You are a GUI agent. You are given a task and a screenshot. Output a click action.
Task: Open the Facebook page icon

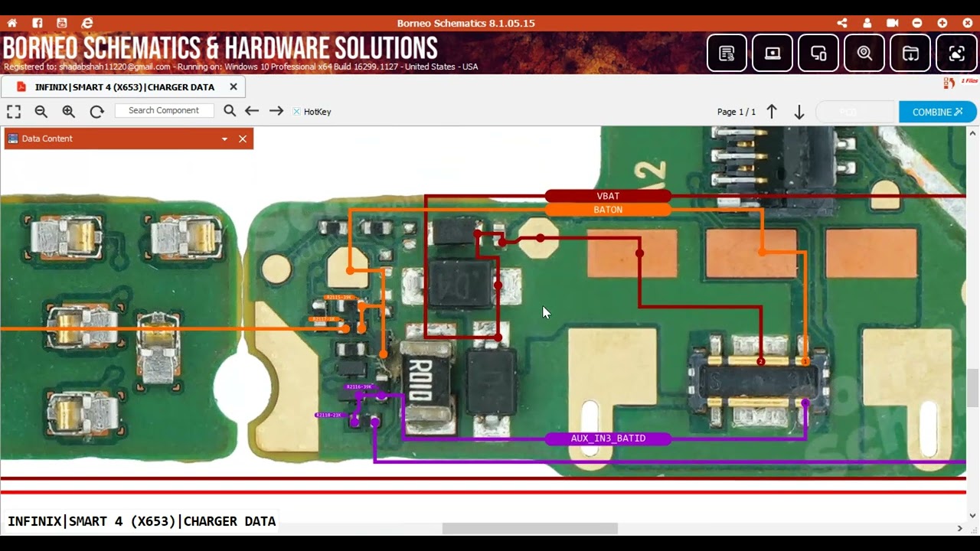pos(38,23)
